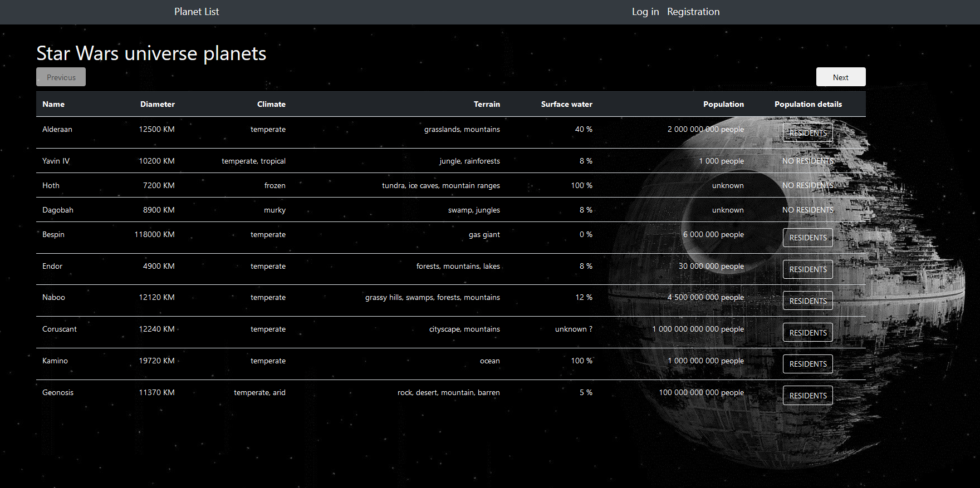Show residents of Alderaan
980x488 pixels.
click(807, 132)
